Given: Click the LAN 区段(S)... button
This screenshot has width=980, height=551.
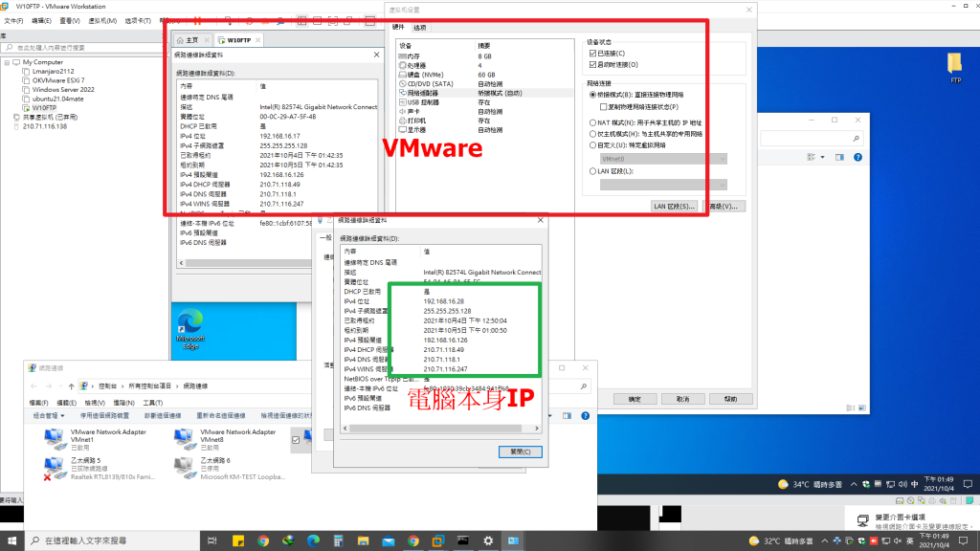Looking at the screenshot, I should [x=674, y=207].
